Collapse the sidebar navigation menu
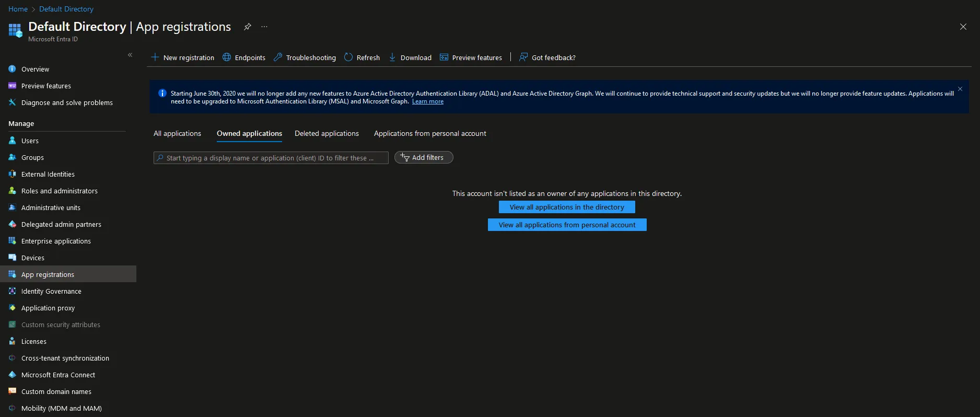Screen dimensions: 980x417 130,55
